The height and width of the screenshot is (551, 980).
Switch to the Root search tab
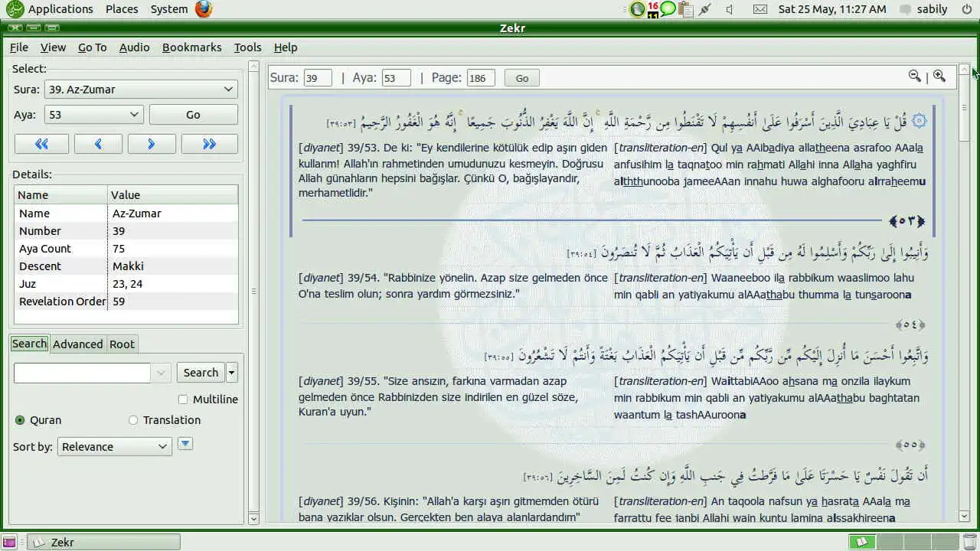pyautogui.click(x=122, y=344)
